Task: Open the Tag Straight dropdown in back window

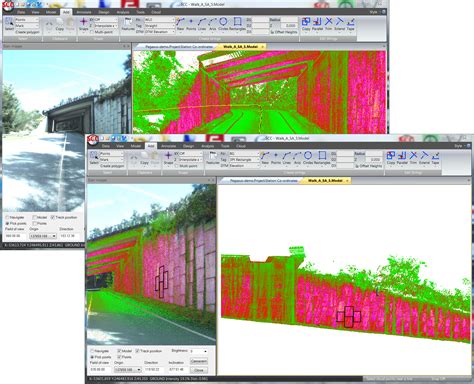Action: point(160,26)
